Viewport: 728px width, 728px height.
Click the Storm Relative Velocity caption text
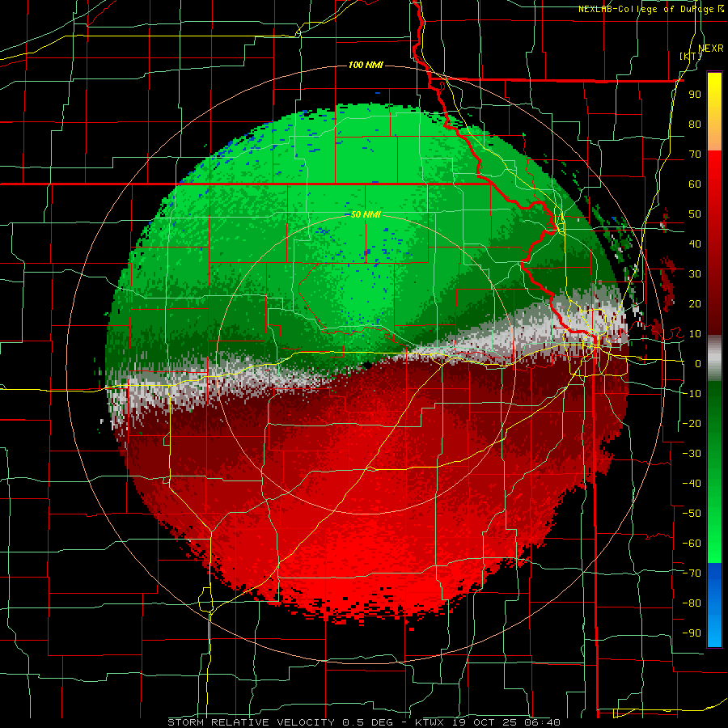(x=364, y=722)
